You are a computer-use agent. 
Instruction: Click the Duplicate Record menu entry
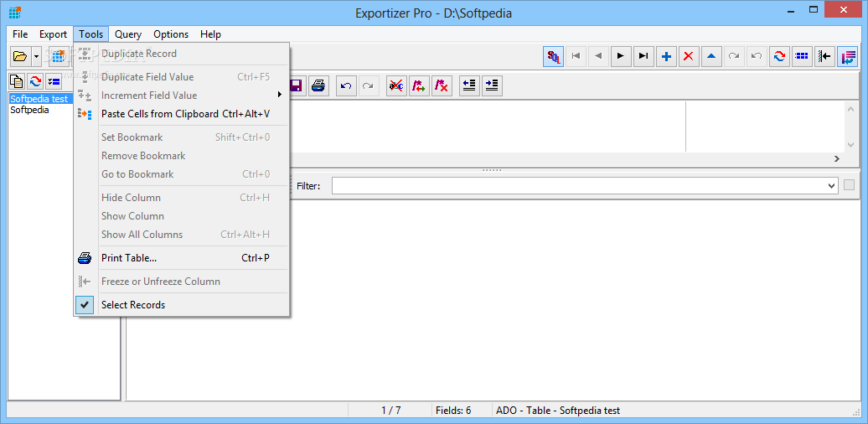pyautogui.click(x=182, y=54)
